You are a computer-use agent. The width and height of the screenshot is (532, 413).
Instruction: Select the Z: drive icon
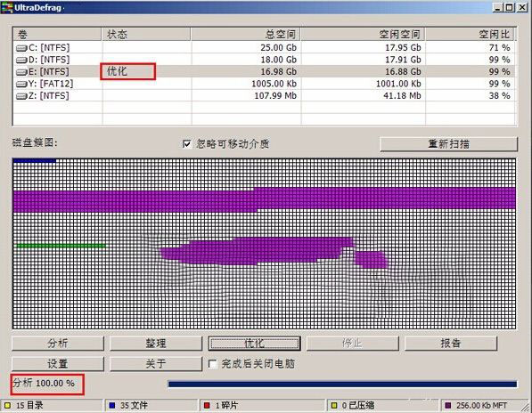coord(21,96)
